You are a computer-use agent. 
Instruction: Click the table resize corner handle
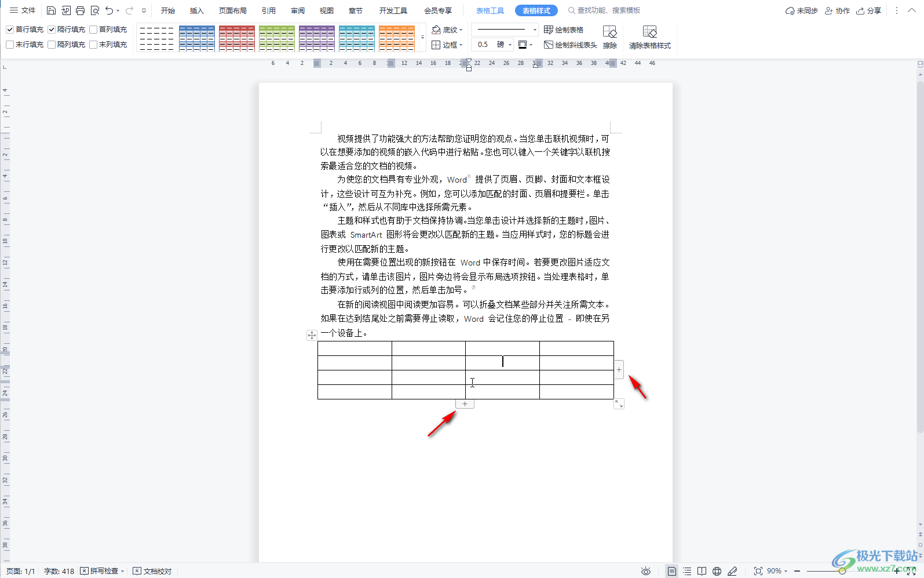pyautogui.click(x=619, y=403)
